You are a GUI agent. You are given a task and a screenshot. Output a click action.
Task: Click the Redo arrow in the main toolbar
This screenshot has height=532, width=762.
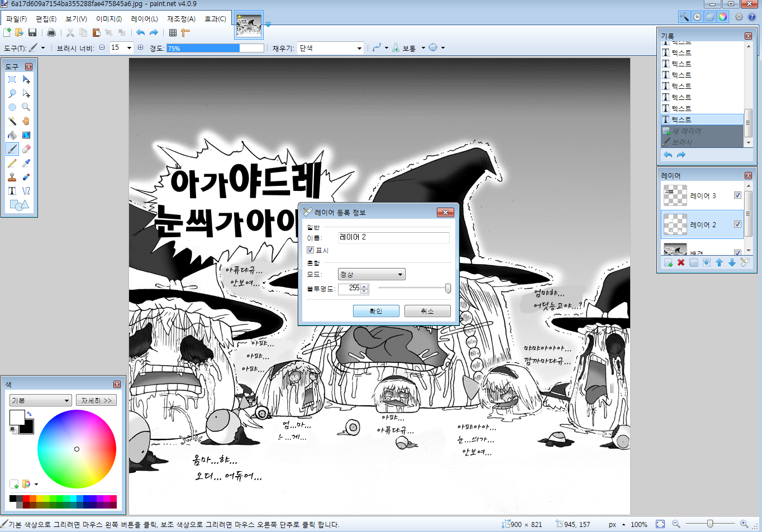(x=154, y=33)
